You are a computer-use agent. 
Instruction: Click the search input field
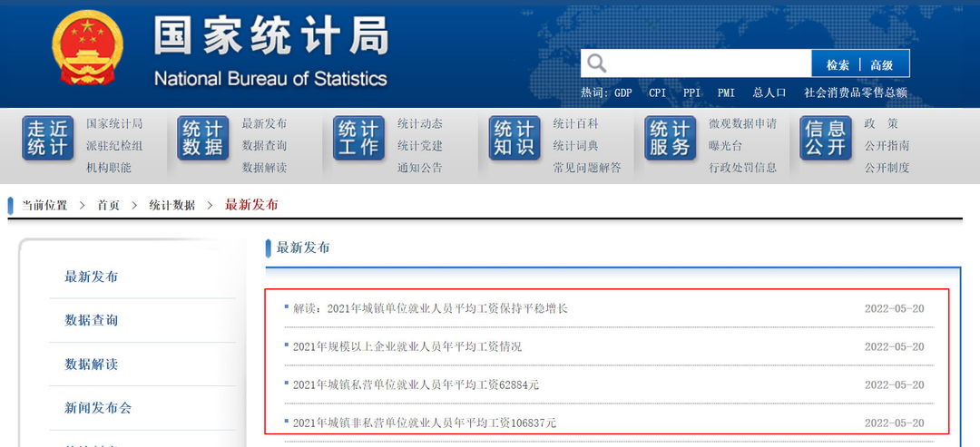pyautogui.click(x=708, y=63)
